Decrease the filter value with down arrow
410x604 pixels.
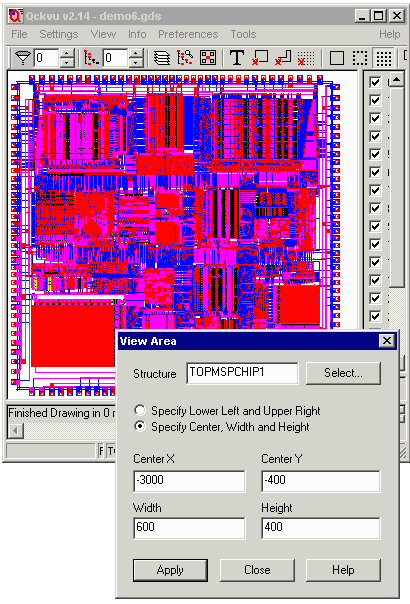click(67, 62)
